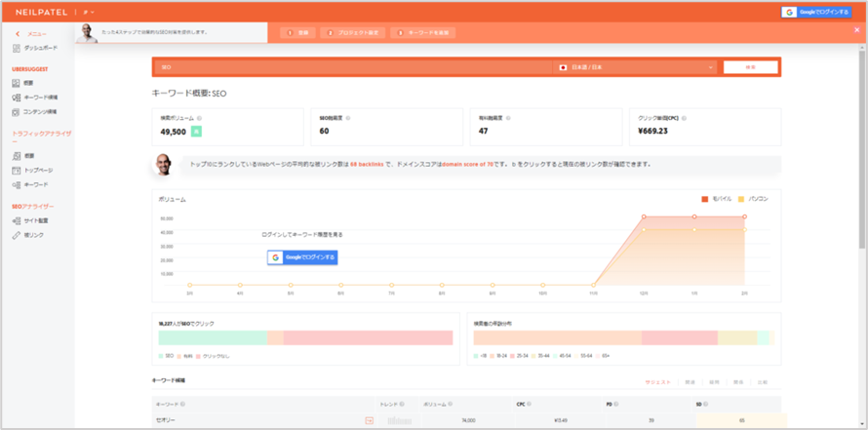The image size is (868, 430).
Task: Click the green 高 badge beside 49,500
Action: coord(196,132)
